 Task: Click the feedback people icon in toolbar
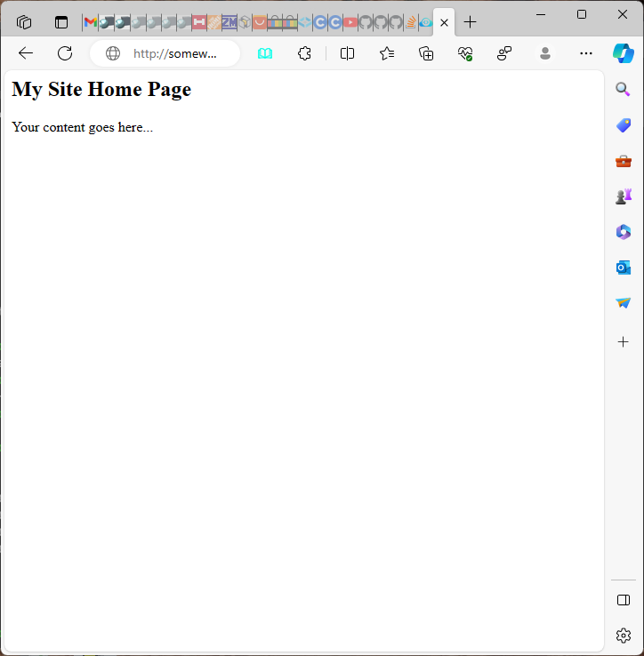tap(504, 53)
